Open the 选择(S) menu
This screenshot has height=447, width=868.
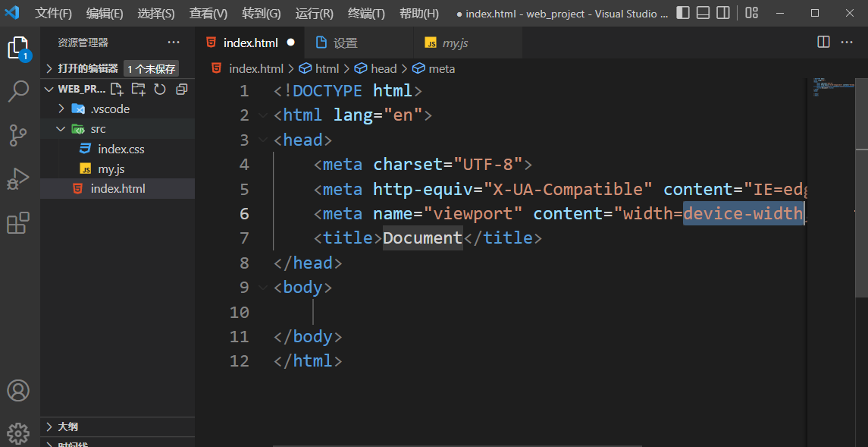[x=156, y=14]
